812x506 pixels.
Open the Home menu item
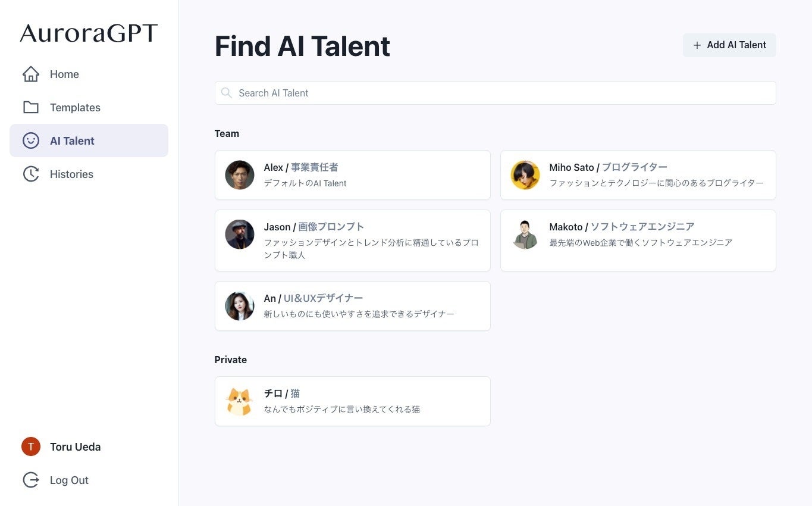tap(64, 74)
